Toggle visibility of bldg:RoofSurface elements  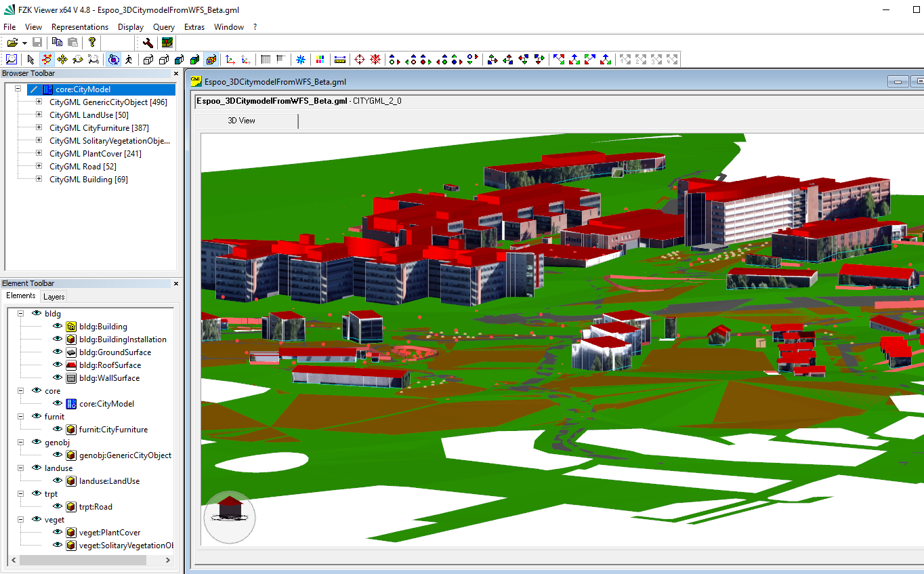coord(57,365)
